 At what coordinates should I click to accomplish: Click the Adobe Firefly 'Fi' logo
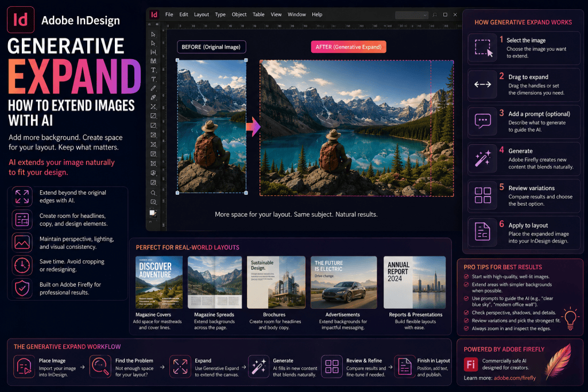(471, 364)
